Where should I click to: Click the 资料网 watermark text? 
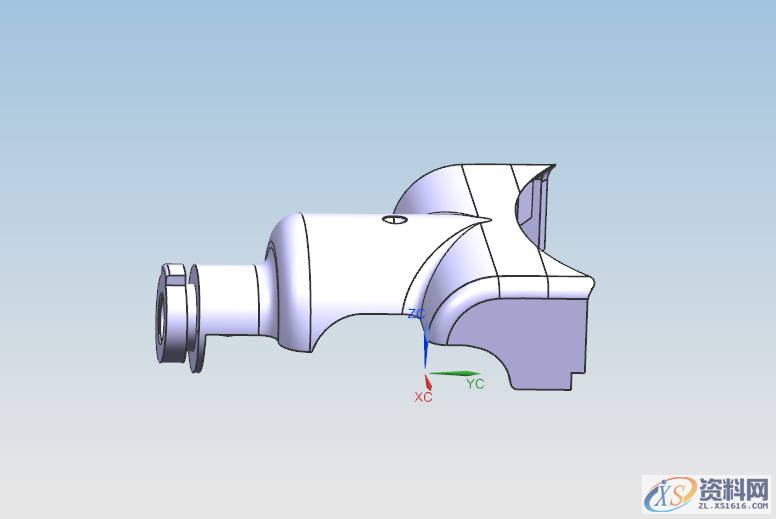point(734,488)
